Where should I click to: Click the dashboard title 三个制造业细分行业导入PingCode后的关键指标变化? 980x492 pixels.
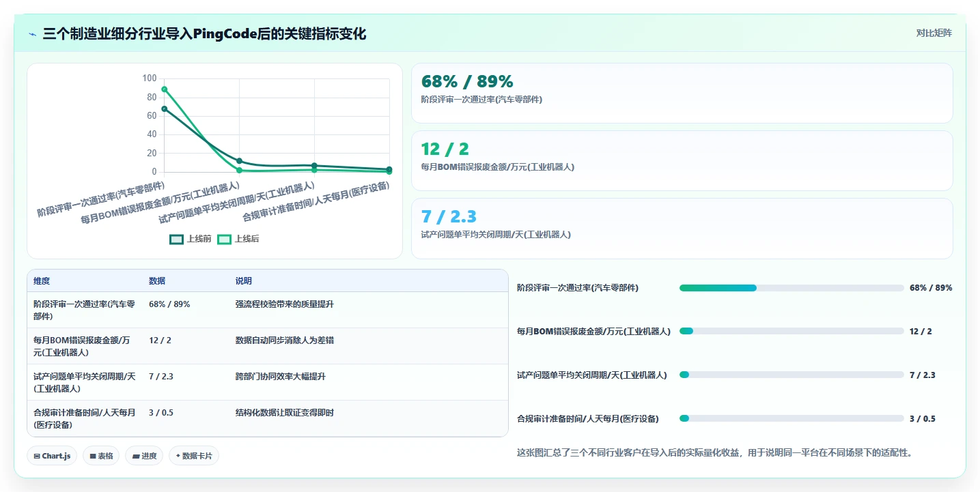[x=204, y=33]
